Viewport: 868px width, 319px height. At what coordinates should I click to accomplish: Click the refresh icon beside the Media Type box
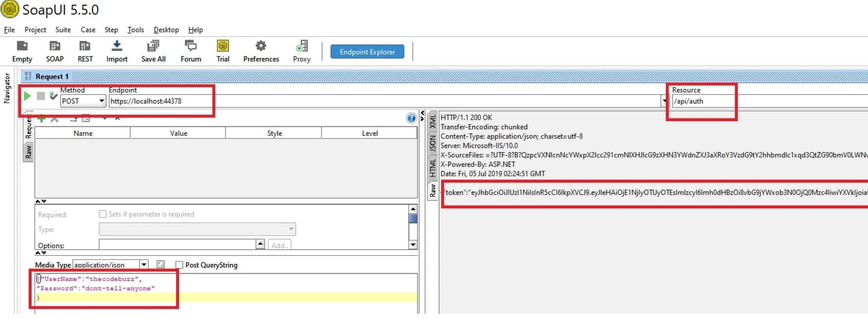[160, 264]
